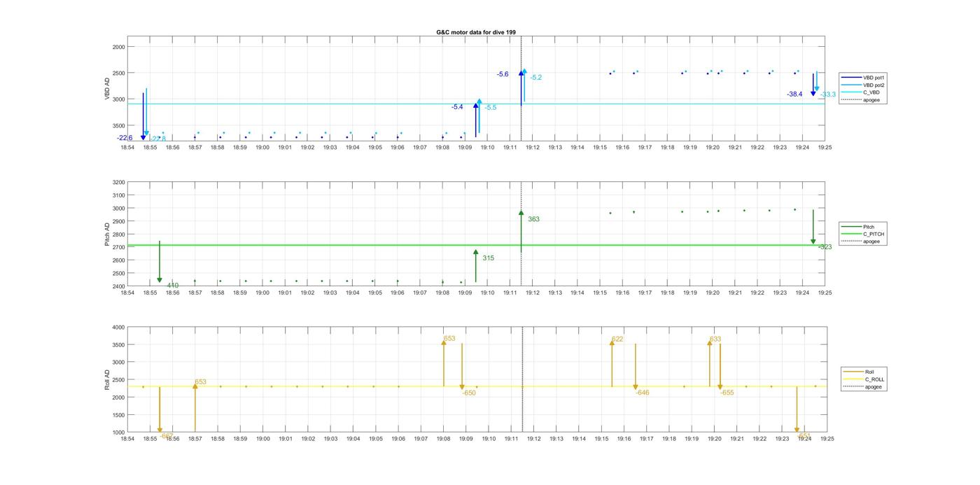
Task: Click the '410' annotation in Pitch plot
Action: click(x=172, y=286)
